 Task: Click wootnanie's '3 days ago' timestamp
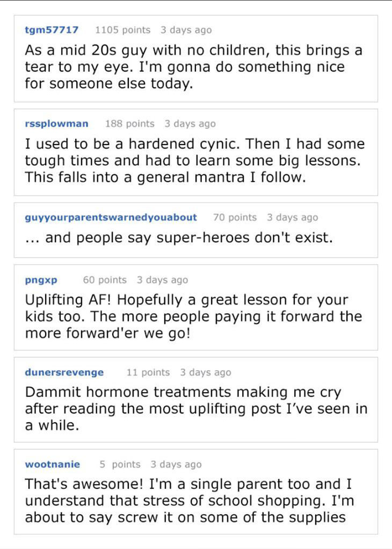click(x=176, y=465)
